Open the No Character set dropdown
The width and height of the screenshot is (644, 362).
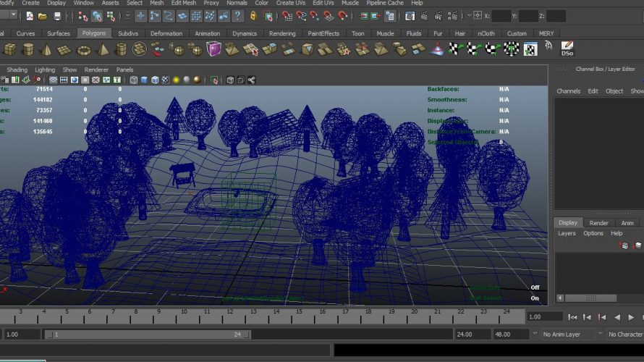625,334
